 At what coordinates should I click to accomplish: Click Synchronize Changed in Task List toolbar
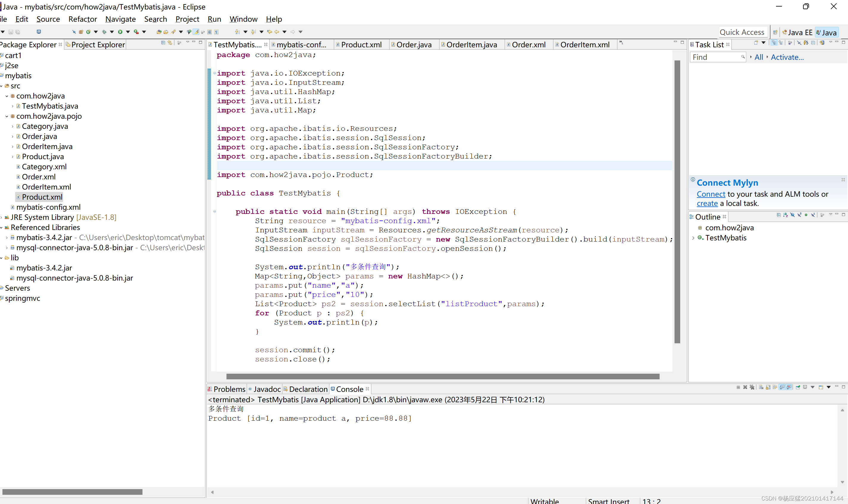tap(822, 43)
